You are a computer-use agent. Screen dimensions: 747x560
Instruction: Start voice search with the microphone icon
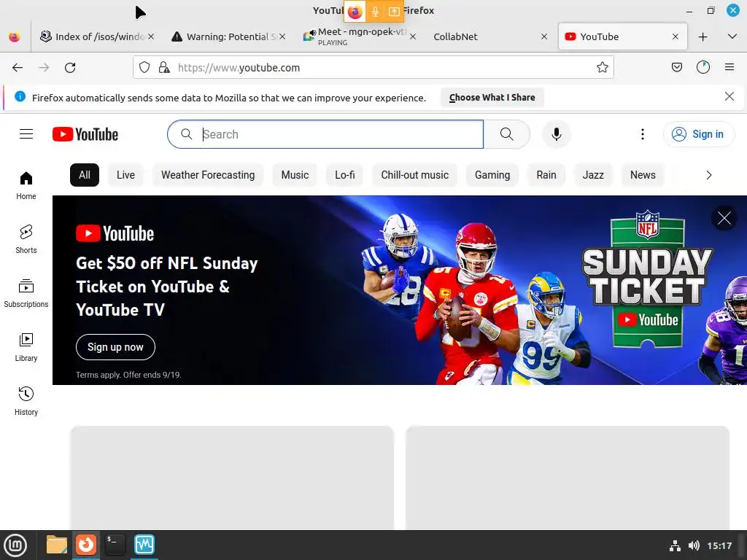[x=556, y=134]
